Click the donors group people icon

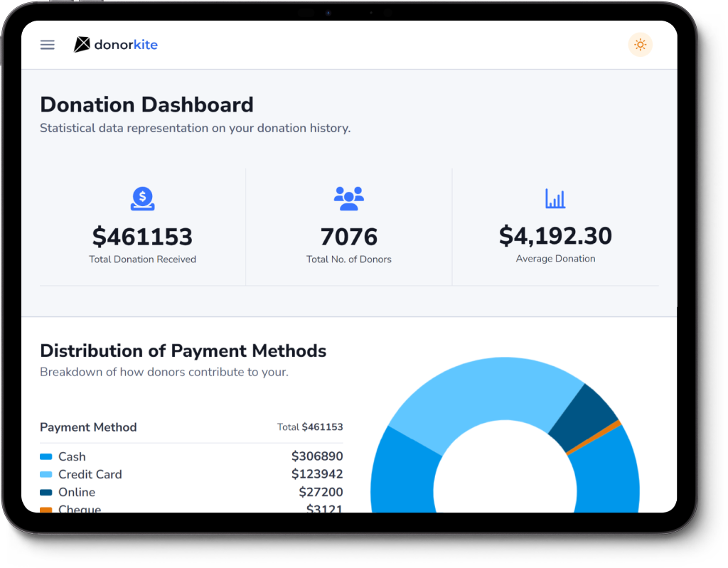(348, 198)
